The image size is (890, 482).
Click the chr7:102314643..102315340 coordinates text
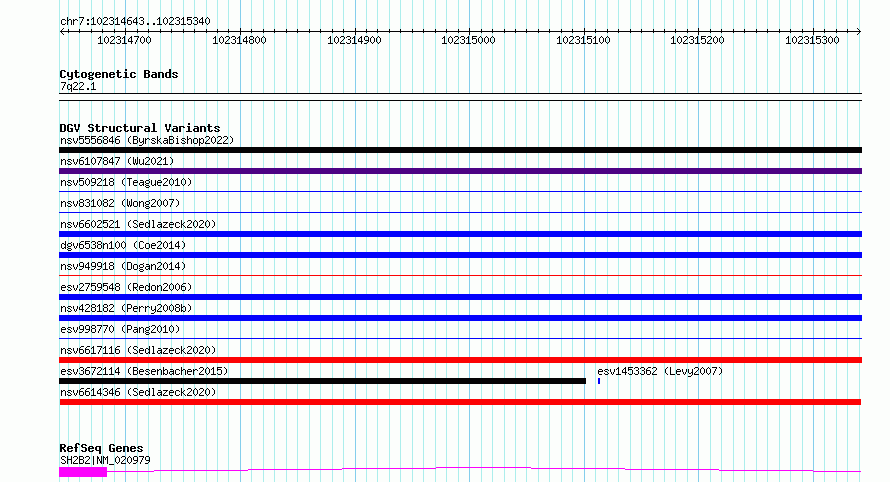(135, 21)
